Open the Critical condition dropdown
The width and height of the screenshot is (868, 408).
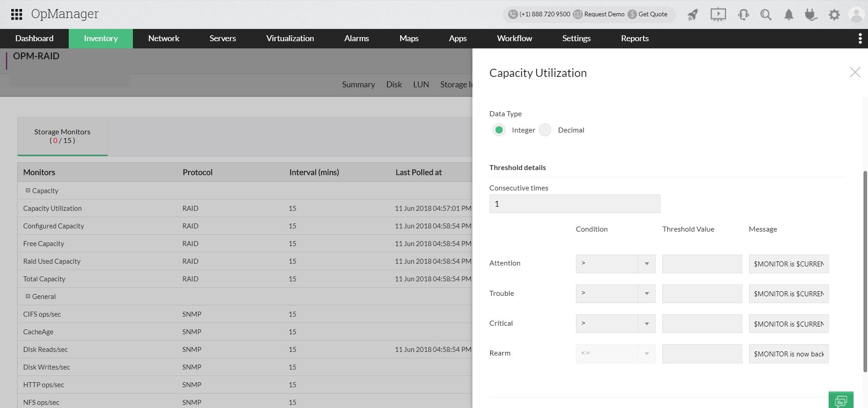pos(615,324)
